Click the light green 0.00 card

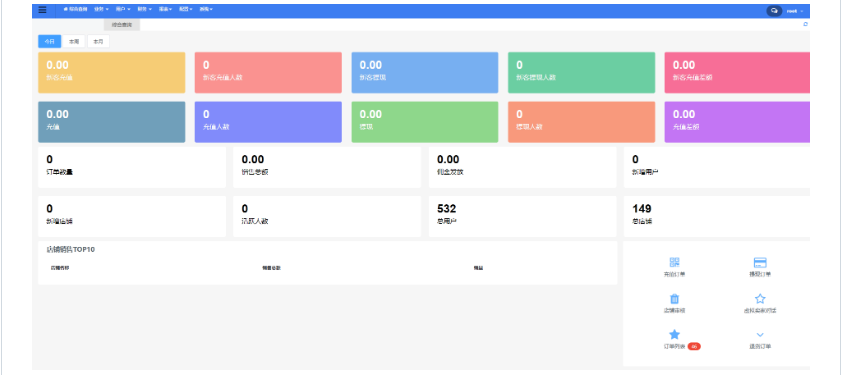coord(425,122)
